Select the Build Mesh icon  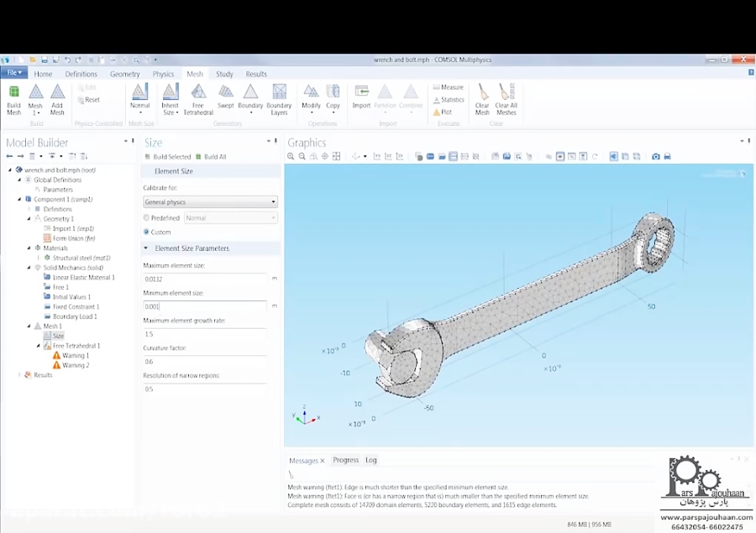[13, 94]
